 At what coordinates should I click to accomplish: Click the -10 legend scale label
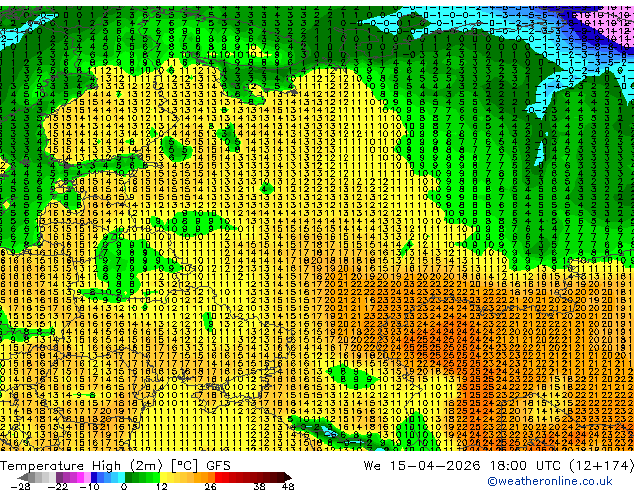(x=89, y=486)
